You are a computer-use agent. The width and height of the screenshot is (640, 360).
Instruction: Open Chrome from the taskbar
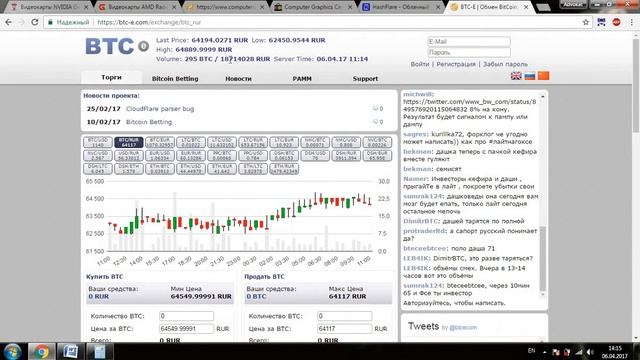41,351
